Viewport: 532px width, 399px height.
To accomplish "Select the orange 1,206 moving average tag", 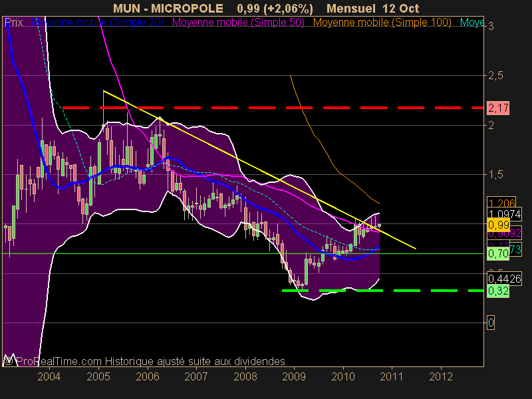I will pyautogui.click(x=501, y=203).
